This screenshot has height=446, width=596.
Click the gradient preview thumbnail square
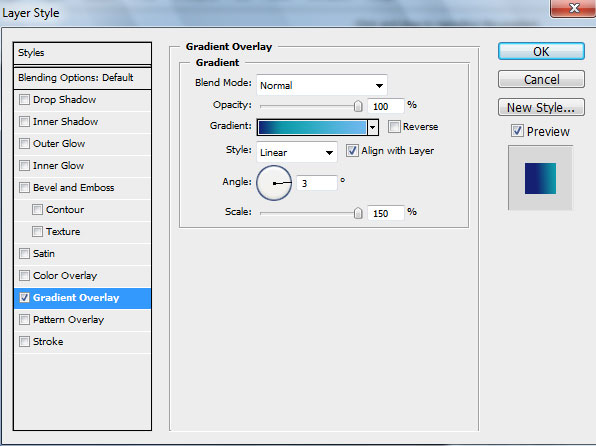click(540, 178)
